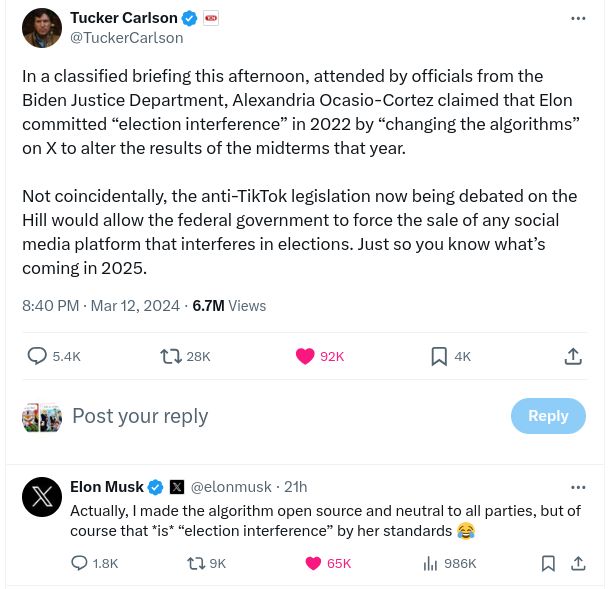Click the 8:40 PM Mar 12, 2024 timestamp

point(101,306)
